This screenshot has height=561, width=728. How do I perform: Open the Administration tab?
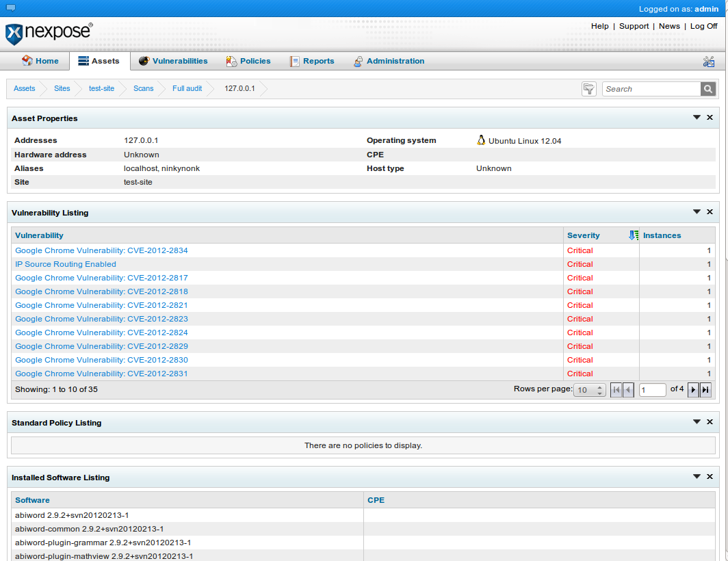coord(389,61)
